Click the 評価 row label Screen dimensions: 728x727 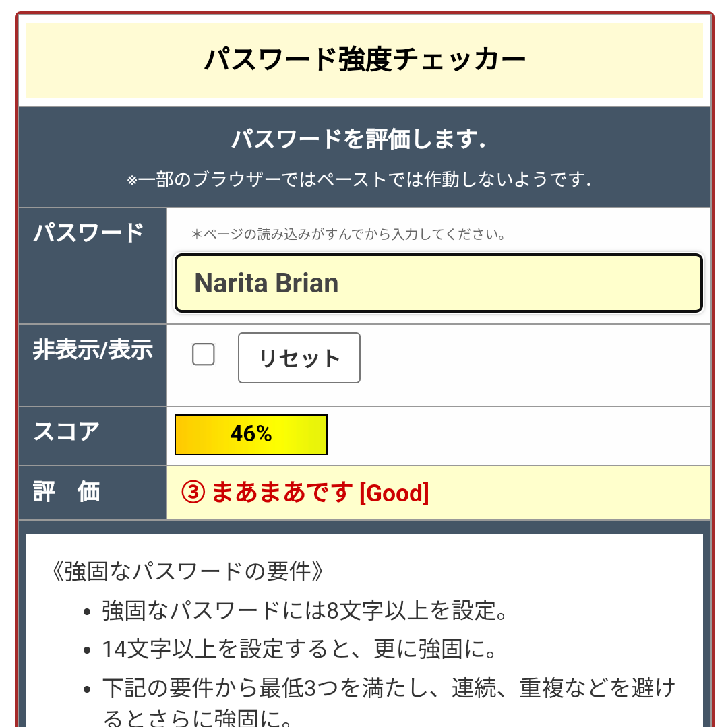point(67,492)
